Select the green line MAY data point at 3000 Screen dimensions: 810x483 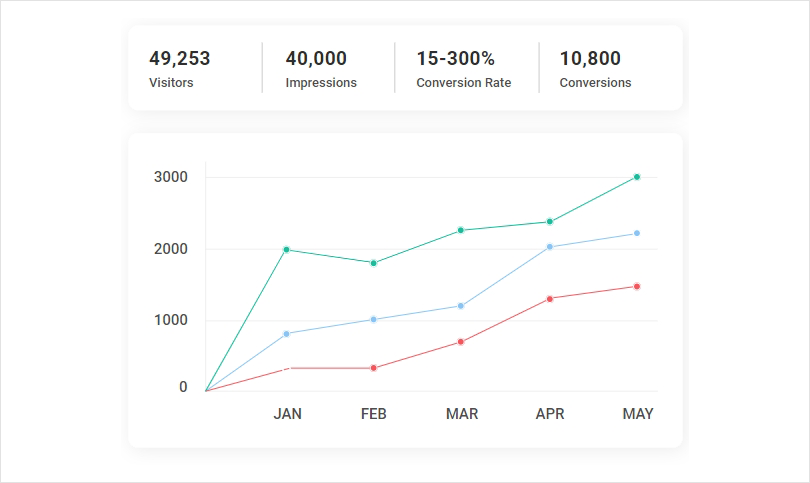[x=637, y=177]
